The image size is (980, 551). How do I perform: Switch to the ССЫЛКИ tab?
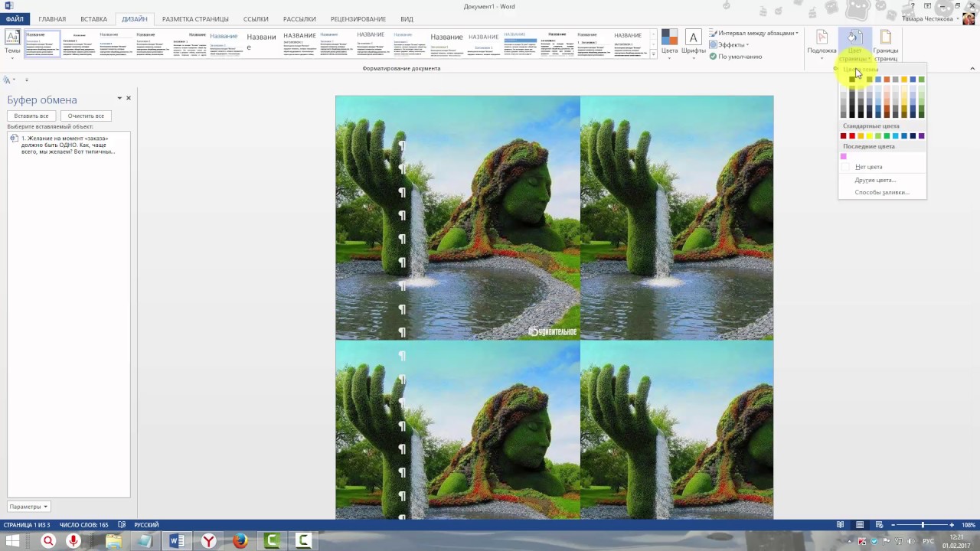pyautogui.click(x=256, y=19)
